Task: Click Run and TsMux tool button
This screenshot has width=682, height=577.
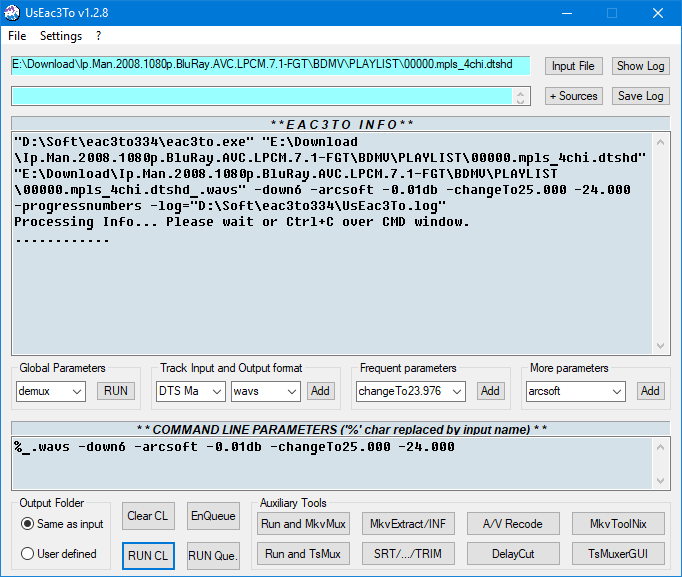Action: tap(303, 554)
